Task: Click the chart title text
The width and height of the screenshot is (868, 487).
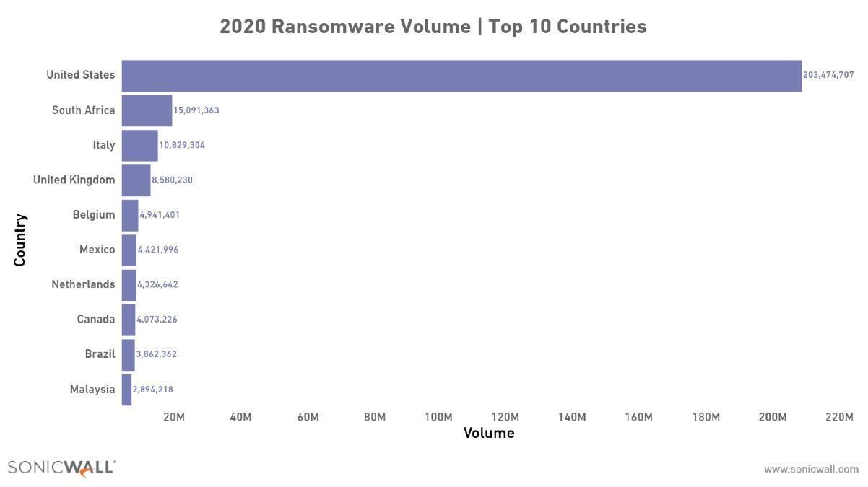Action: [433, 27]
